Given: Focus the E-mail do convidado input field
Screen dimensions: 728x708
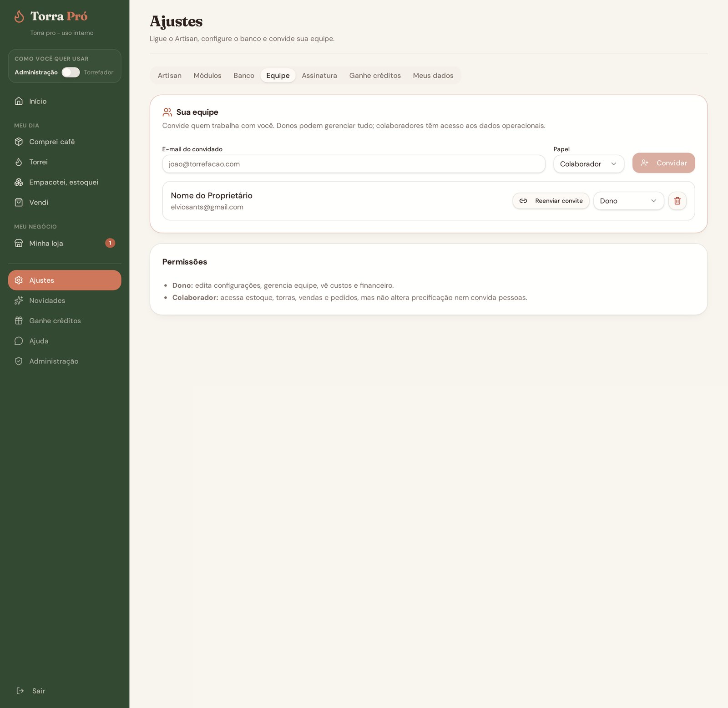Looking at the screenshot, I should point(354,164).
